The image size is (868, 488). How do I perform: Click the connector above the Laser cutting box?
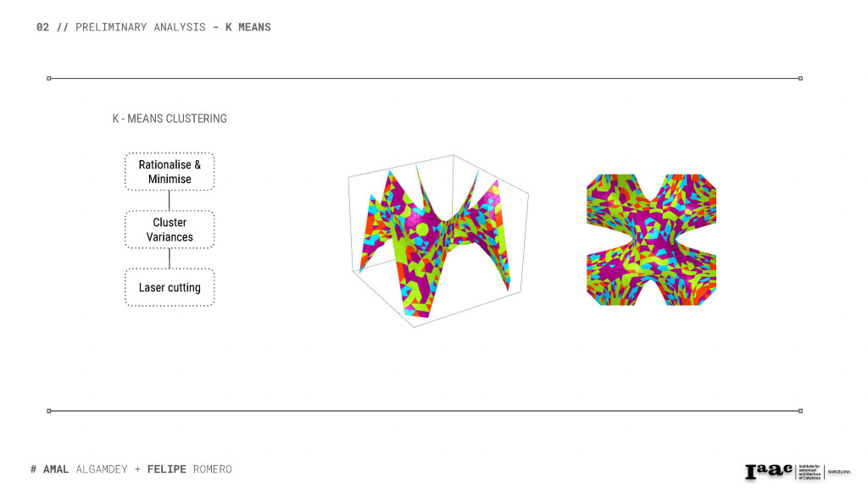point(170,258)
